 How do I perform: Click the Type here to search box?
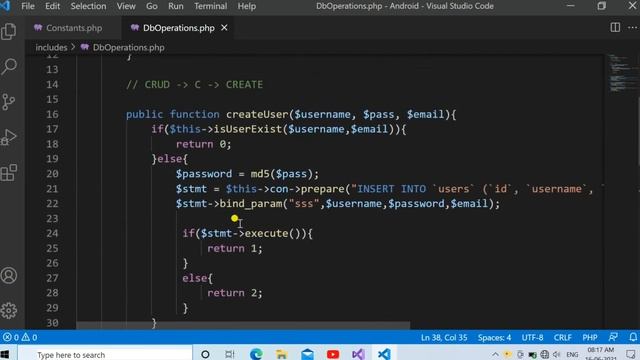click(105, 354)
